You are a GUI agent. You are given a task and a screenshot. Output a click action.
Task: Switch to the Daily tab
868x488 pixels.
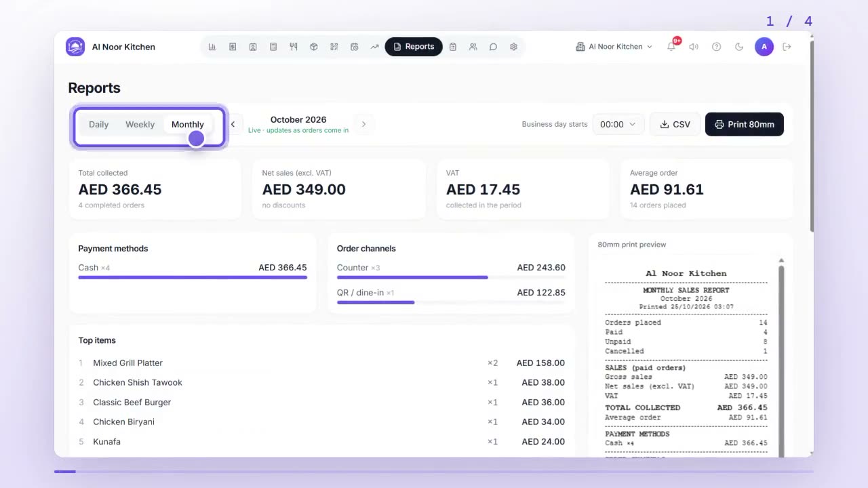(x=99, y=125)
